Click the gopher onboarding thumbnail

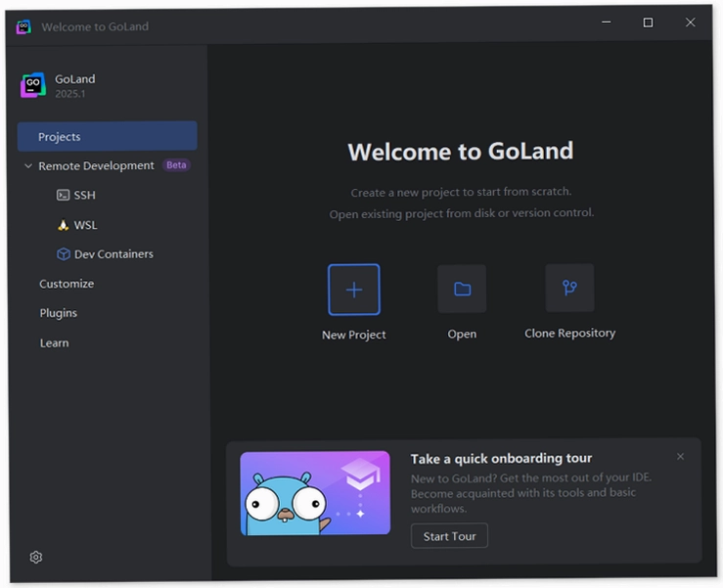(315, 493)
